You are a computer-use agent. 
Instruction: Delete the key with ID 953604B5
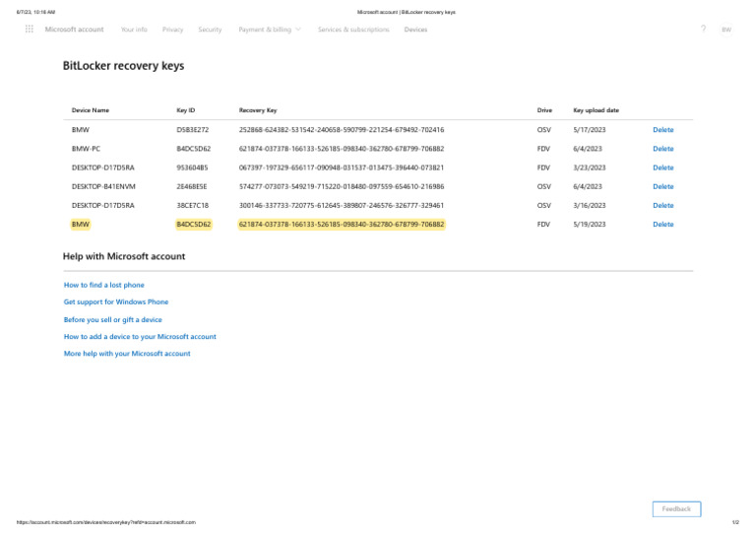click(662, 167)
